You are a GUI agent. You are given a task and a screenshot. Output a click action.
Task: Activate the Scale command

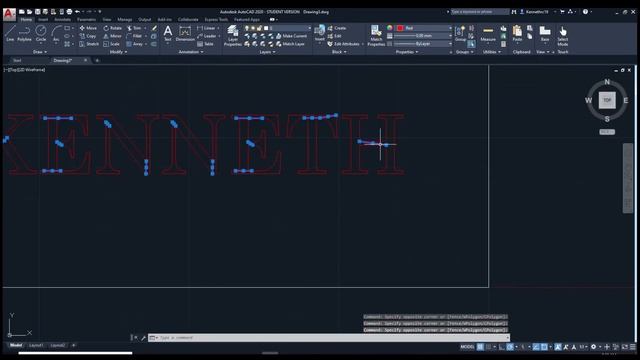tap(111, 44)
